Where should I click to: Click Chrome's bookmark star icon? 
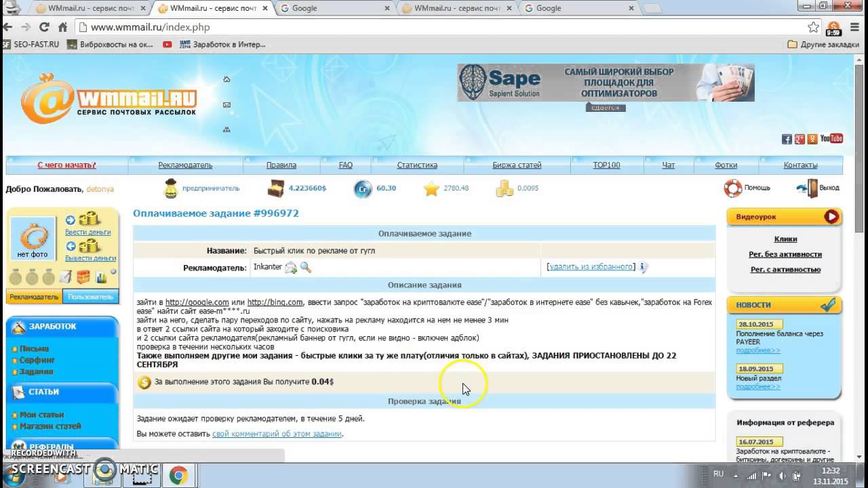(x=813, y=27)
